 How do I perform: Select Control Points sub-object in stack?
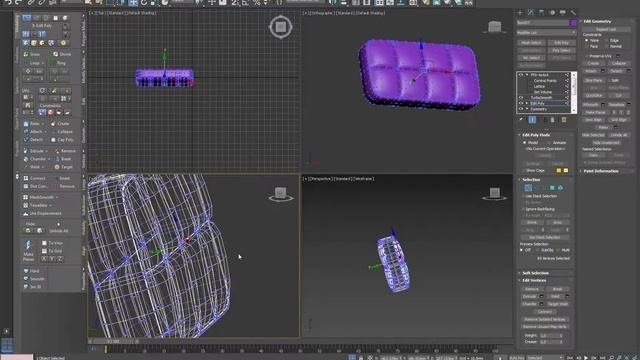545,81
